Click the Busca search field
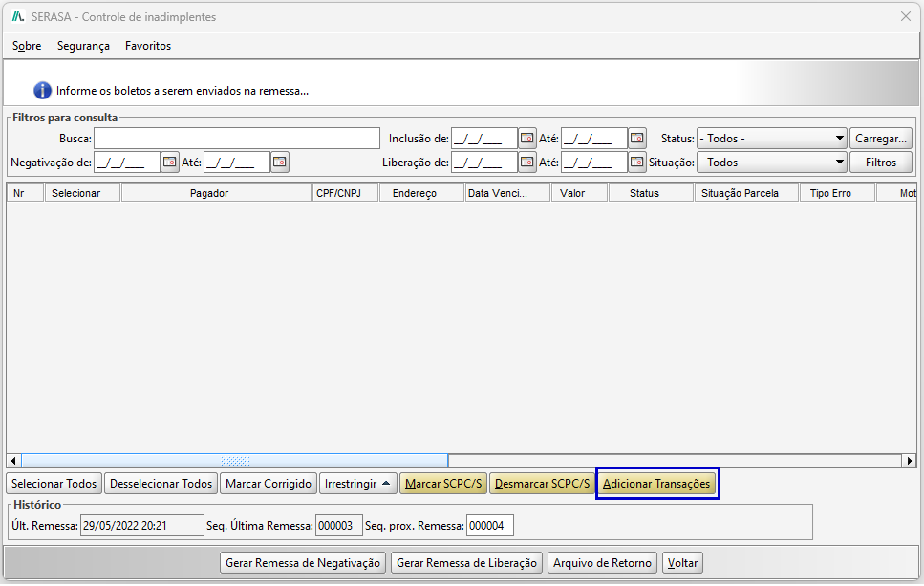Viewport: 924px width, 586px height. [x=237, y=139]
